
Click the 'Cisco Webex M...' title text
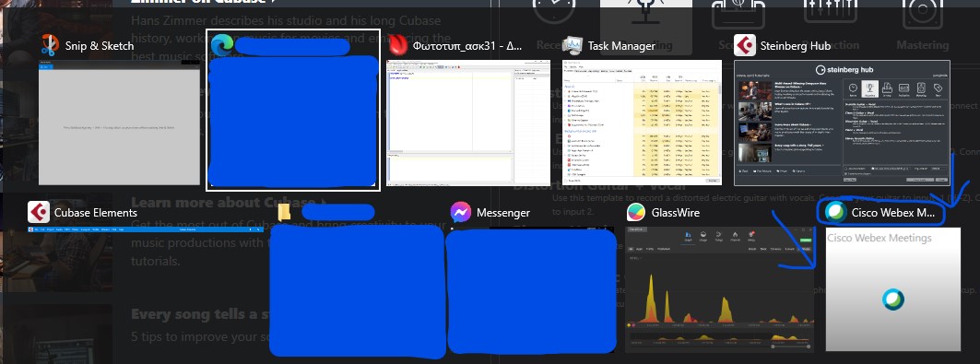[x=893, y=213]
